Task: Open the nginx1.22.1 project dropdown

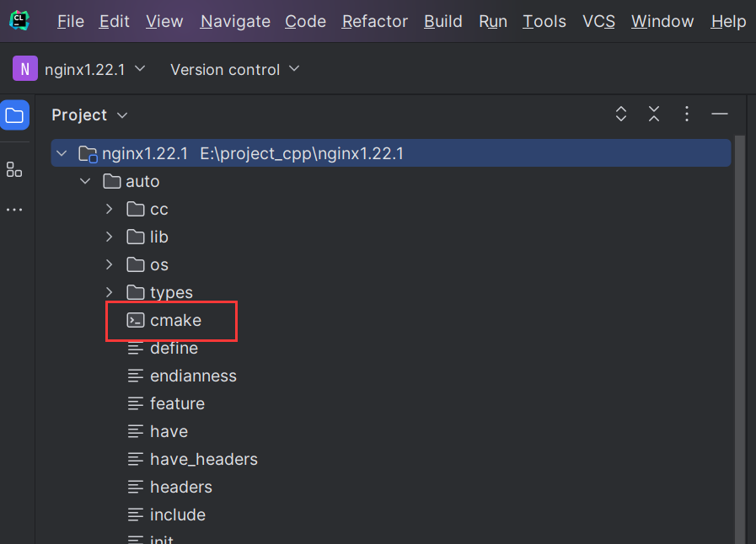Action: [x=94, y=69]
